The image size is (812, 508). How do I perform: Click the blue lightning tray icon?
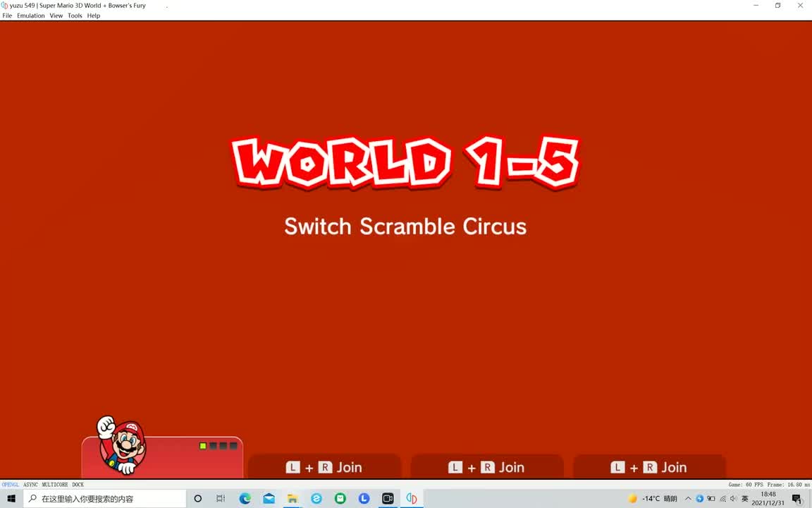point(700,498)
